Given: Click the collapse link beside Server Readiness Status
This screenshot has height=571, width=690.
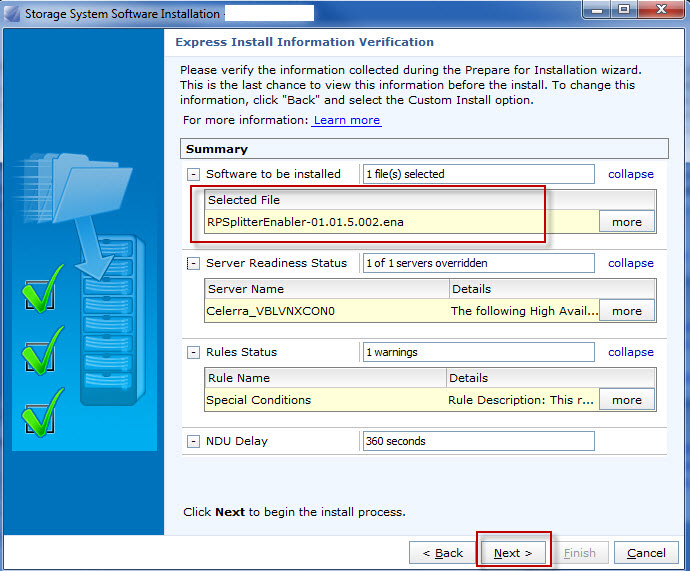Looking at the screenshot, I should (x=631, y=263).
